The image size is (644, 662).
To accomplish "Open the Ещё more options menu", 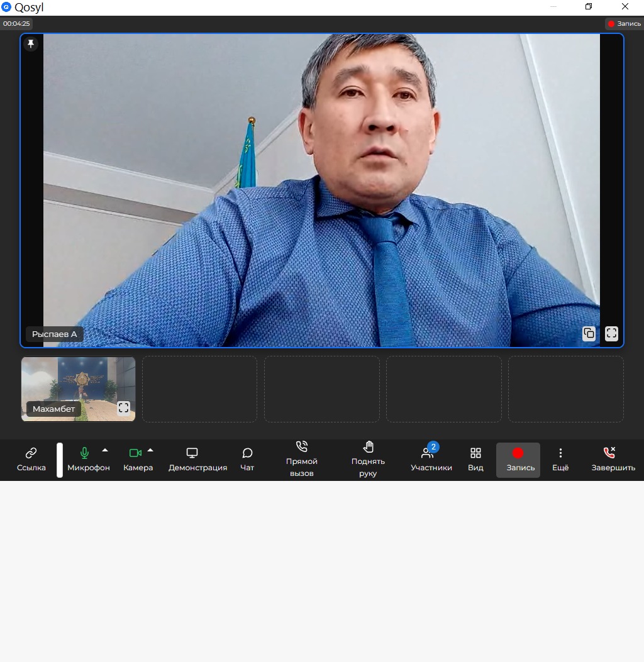I will tap(560, 453).
